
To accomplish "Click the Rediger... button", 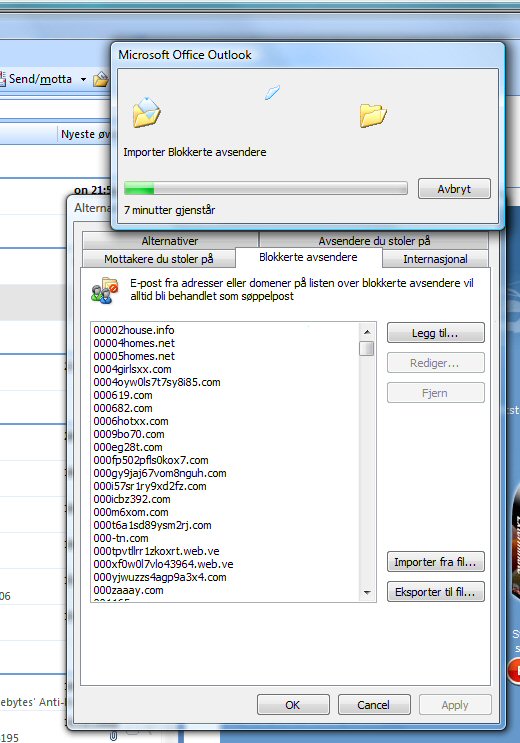I will pyautogui.click(x=436, y=363).
